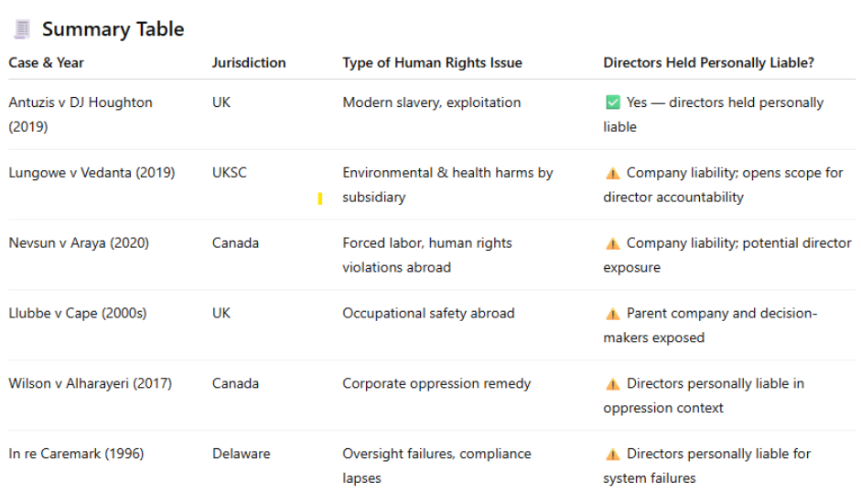Image resolution: width=861 pixels, height=504 pixels.
Task: Click the Case & Year column header
Action: (x=47, y=63)
